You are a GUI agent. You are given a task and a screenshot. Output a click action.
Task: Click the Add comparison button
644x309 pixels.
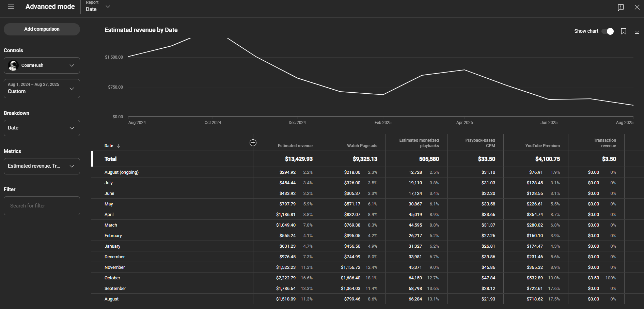pos(42,29)
